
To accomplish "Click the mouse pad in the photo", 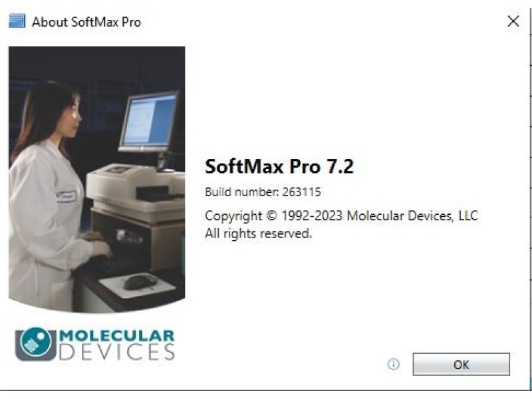I will 137,286.
